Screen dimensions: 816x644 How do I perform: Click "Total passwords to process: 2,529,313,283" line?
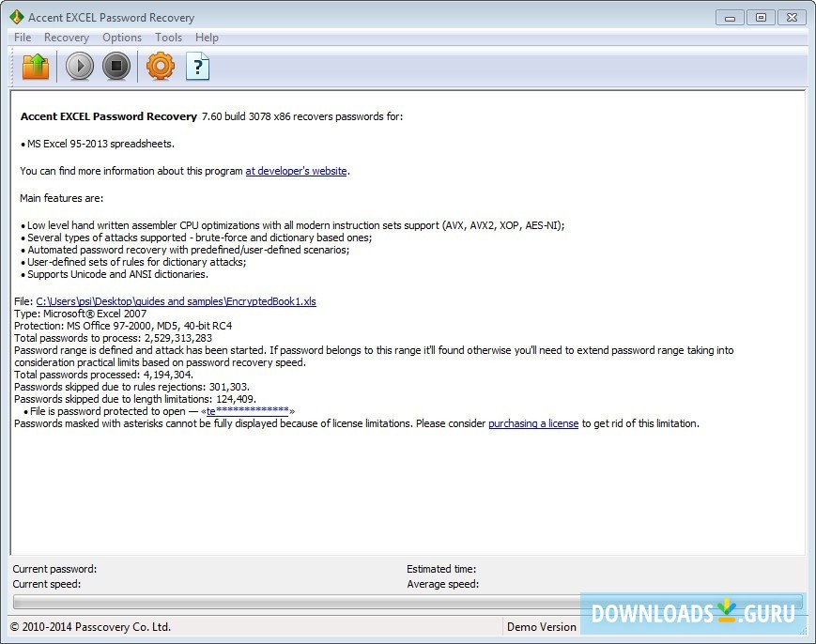pyautogui.click(x=113, y=338)
